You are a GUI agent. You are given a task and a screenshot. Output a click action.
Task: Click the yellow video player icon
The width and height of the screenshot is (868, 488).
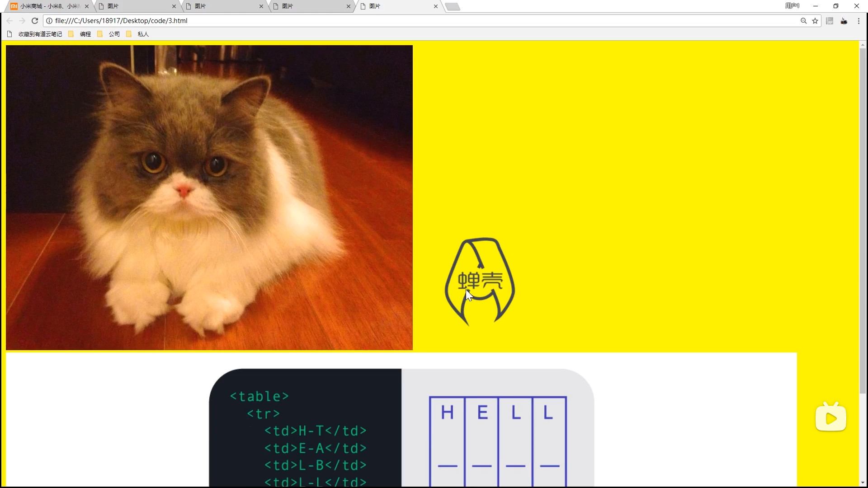click(830, 418)
